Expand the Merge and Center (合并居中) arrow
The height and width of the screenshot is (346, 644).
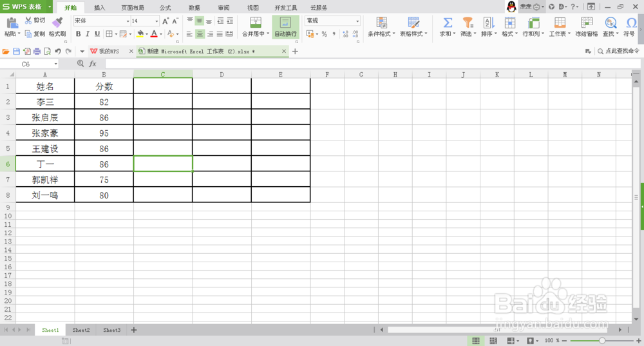click(x=268, y=34)
